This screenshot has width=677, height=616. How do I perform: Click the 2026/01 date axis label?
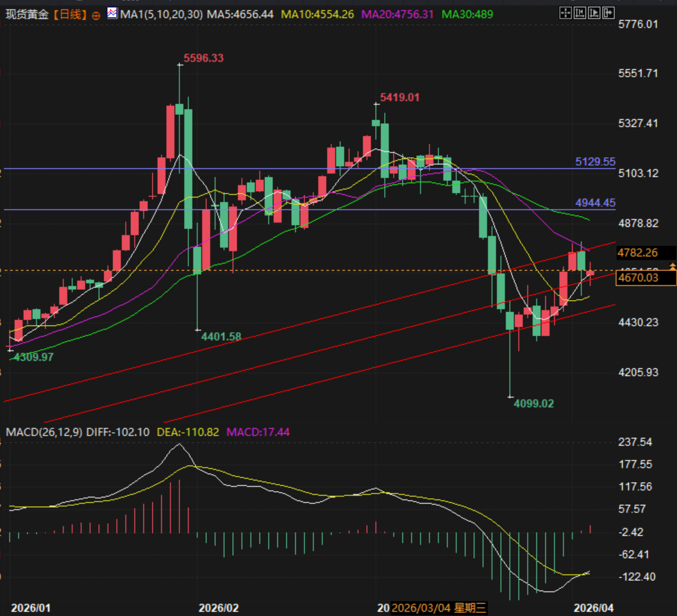point(30,608)
